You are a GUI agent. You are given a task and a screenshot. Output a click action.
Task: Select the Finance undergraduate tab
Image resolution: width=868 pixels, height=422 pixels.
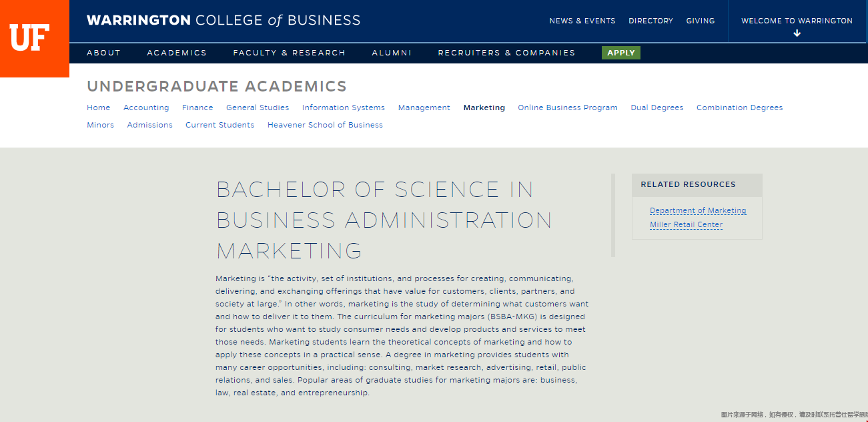coord(197,108)
